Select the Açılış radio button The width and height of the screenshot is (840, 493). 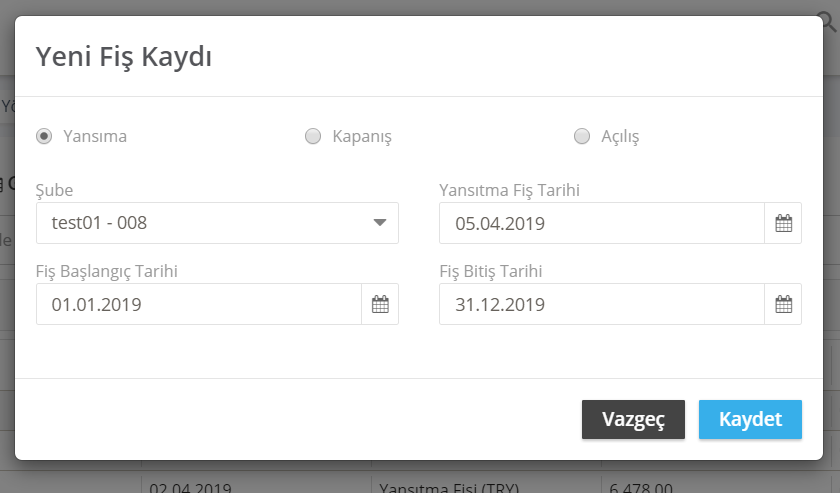[582, 136]
